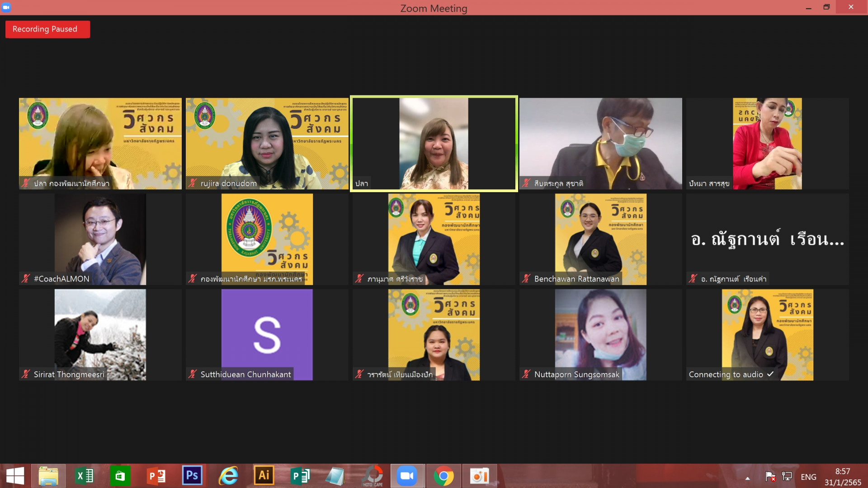Open Excel from the taskbar
Screen dimensions: 868x488
point(85,476)
